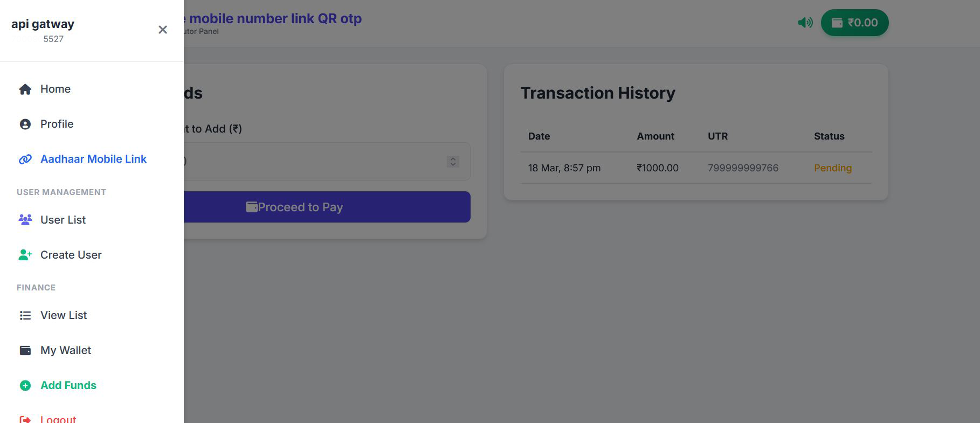Click the Profile person icon
The width and height of the screenshot is (980, 423).
[x=25, y=124]
